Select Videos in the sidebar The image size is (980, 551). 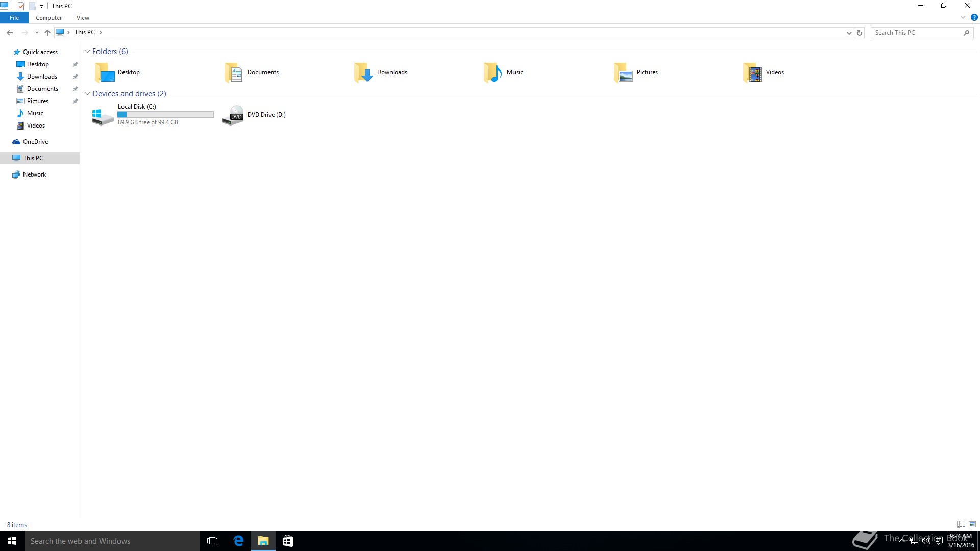(x=36, y=126)
